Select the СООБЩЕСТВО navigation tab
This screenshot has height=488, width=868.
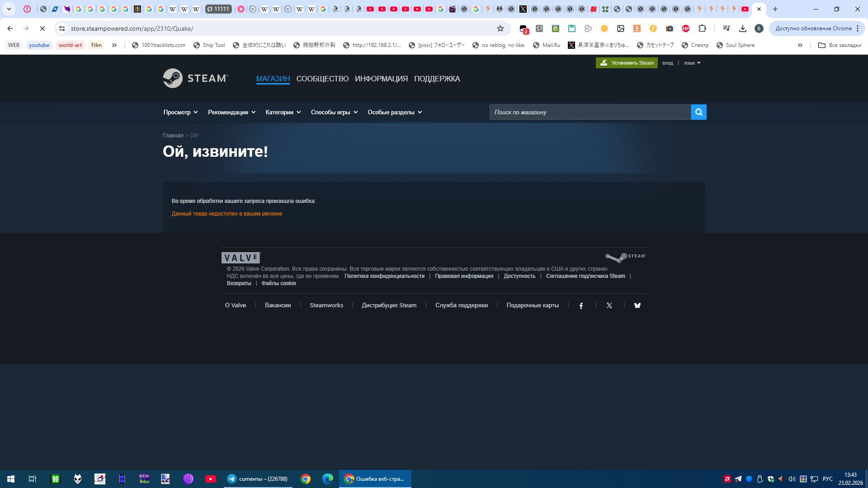(x=322, y=79)
